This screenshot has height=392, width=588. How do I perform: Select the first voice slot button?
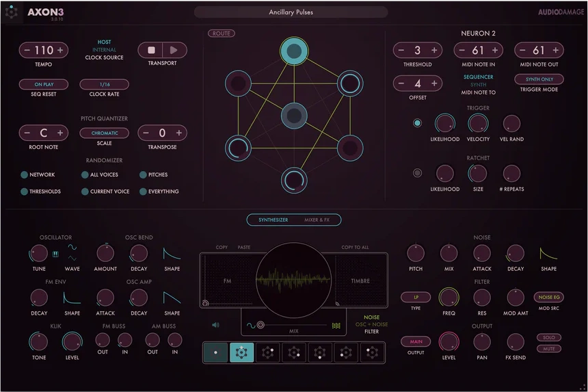click(215, 352)
